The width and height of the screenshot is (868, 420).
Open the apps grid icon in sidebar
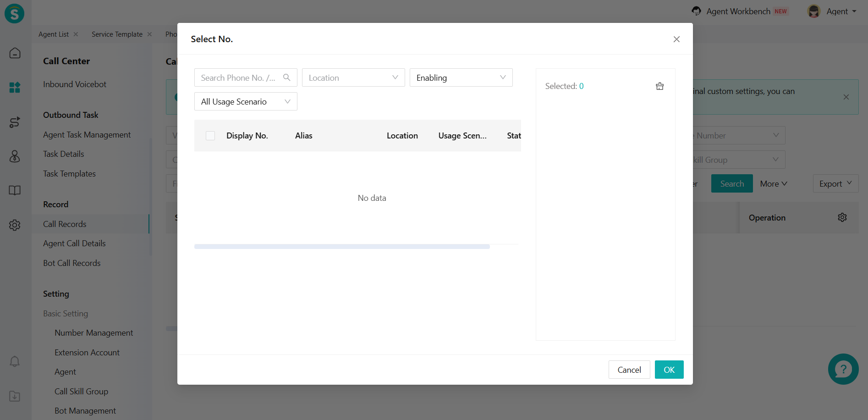[15, 87]
